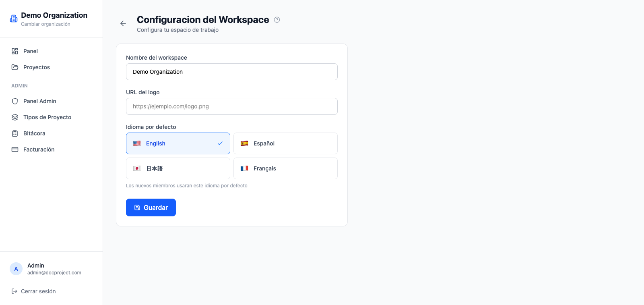644x305 pixels.
Task: Click the Configuracion del Workspace heading
Action: 203,20
